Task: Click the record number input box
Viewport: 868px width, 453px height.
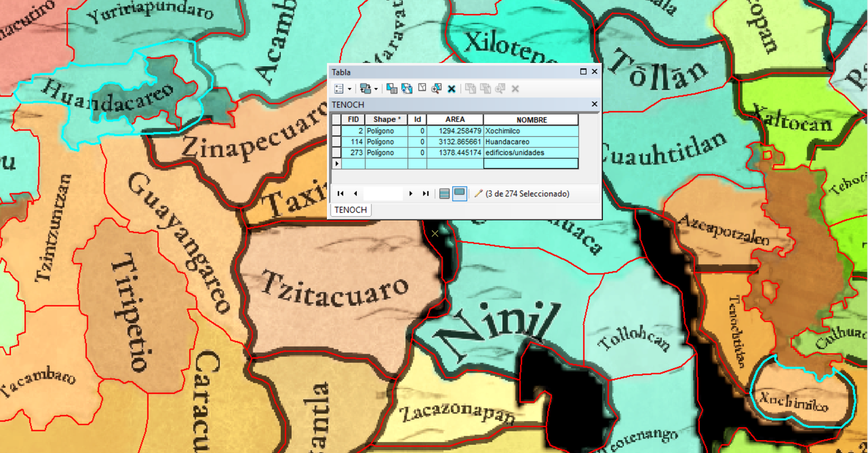Action: tap(383, 194)
